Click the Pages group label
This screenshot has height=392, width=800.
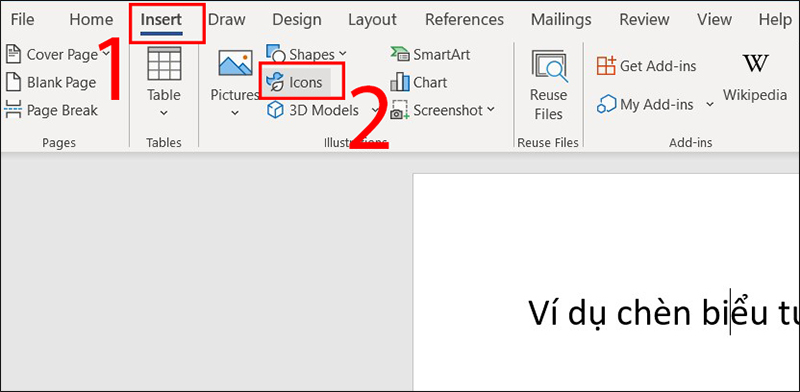point(59,143)
